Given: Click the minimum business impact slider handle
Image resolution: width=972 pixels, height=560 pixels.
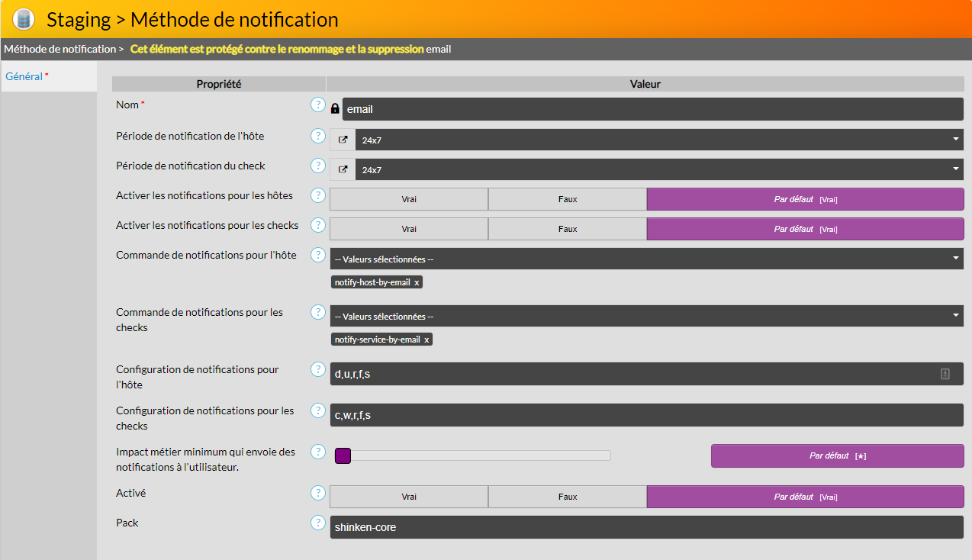Looking at the screenshot, I should (x=343, y=455).
